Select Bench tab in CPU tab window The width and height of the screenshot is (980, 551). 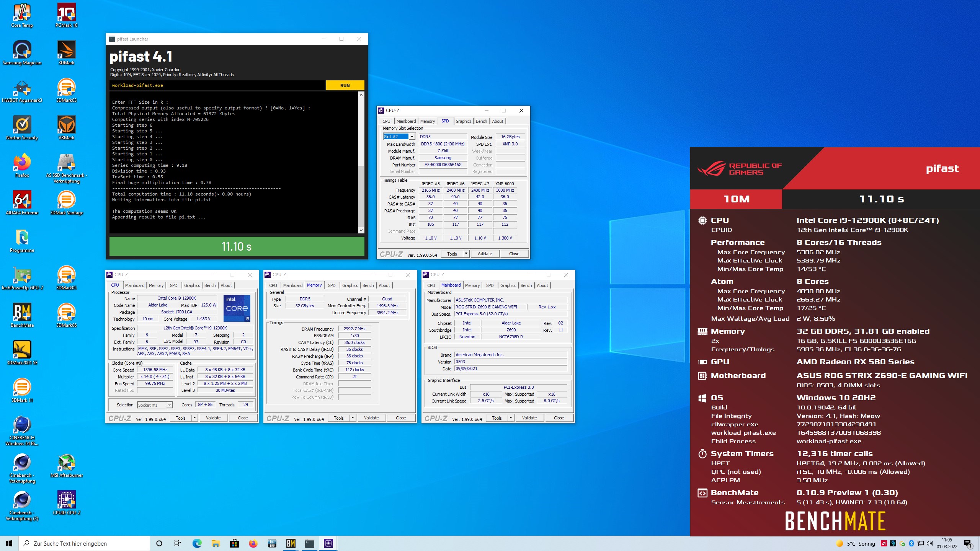[x=210, y=285]
